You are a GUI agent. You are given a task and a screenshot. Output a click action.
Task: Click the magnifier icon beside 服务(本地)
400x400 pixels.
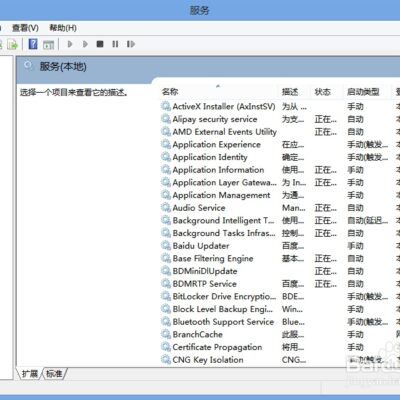[x=29, y=66]
